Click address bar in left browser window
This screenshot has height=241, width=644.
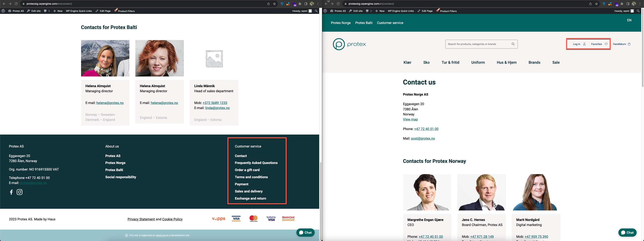(x=144, y=4)
